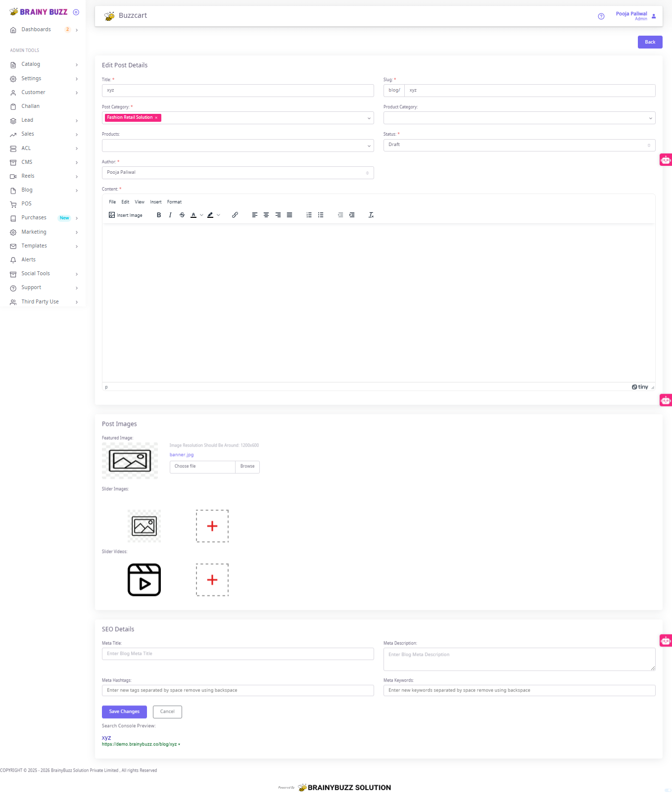Open the Author dropdown showing Pooja Paliwal

click(238, 173)
